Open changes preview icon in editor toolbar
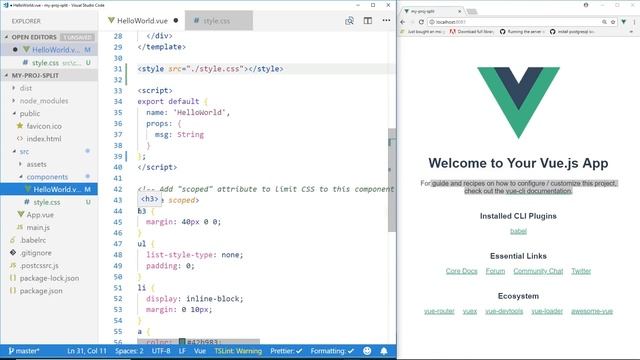640x360 pixels. pyautogui.click(x=349, y=20)
